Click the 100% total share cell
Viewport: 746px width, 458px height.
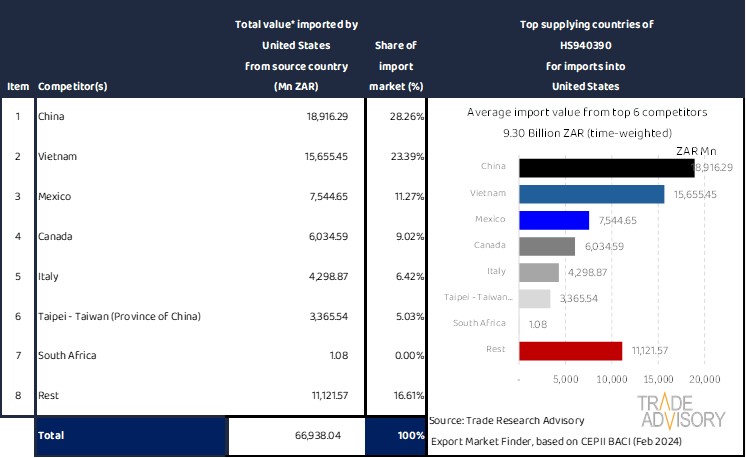point(395,436)
